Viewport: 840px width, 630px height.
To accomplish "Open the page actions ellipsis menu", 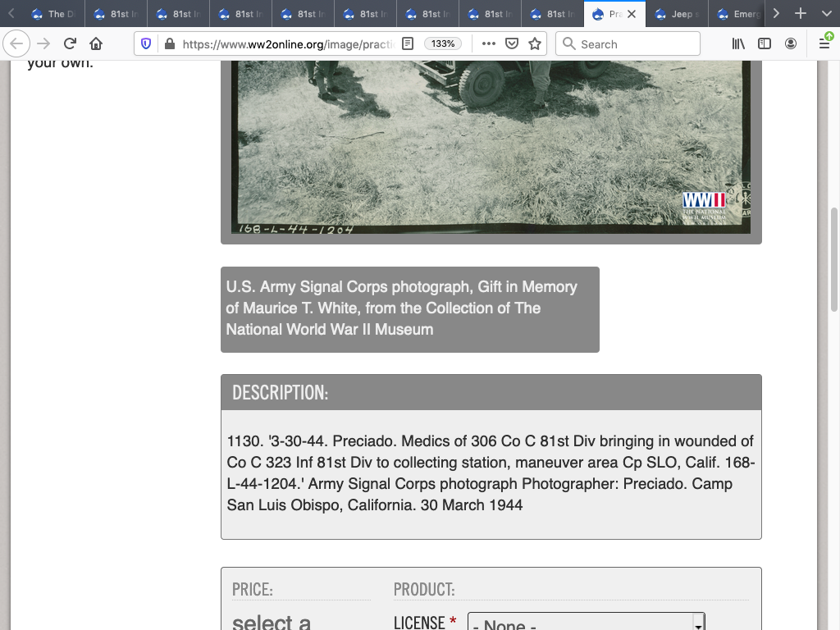I will [488, 43].
